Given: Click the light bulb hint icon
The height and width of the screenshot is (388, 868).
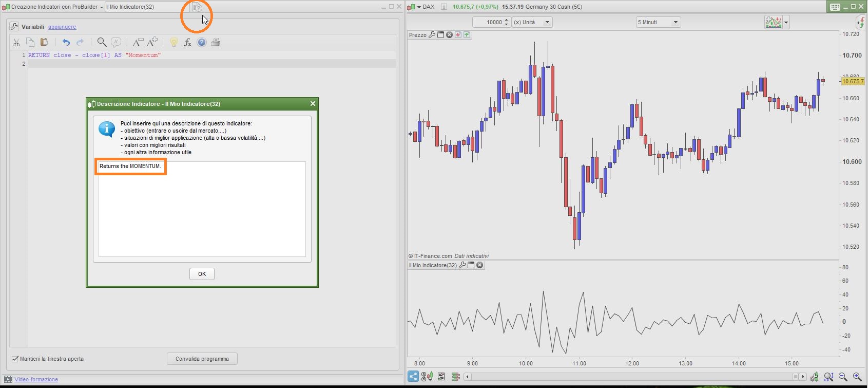Looking at the screenshot, I should pyautogui.click(x=174, y=42).
